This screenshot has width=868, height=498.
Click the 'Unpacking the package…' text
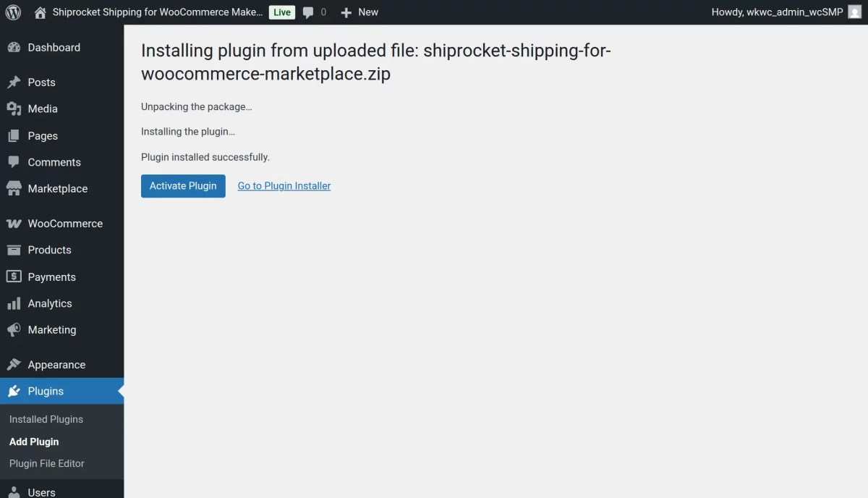(197, 107)
